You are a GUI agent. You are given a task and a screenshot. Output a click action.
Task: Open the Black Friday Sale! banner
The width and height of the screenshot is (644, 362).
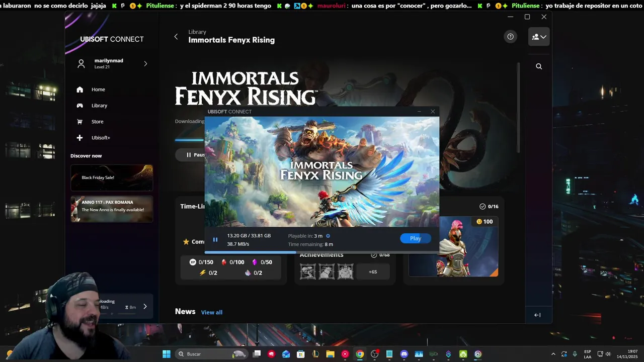(112, 177)
